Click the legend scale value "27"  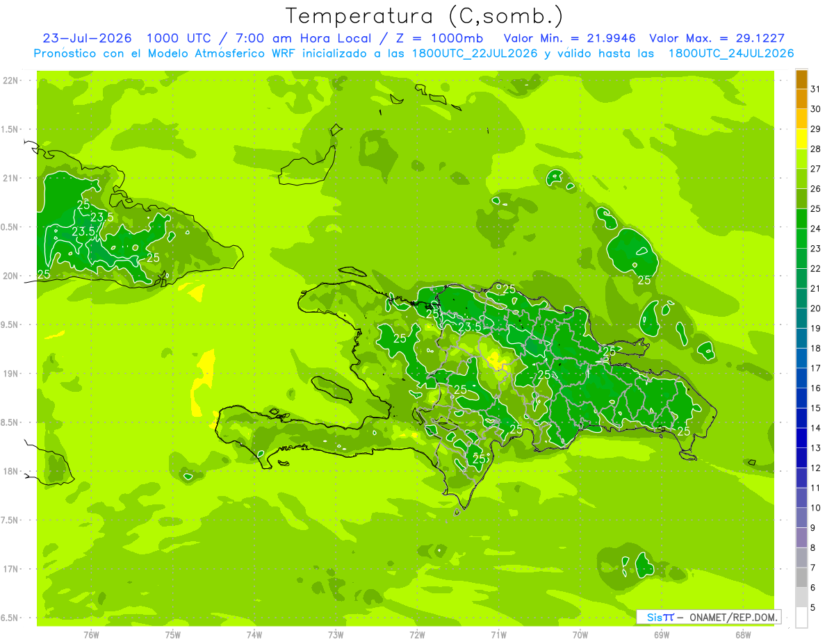[x=816, y=169]
